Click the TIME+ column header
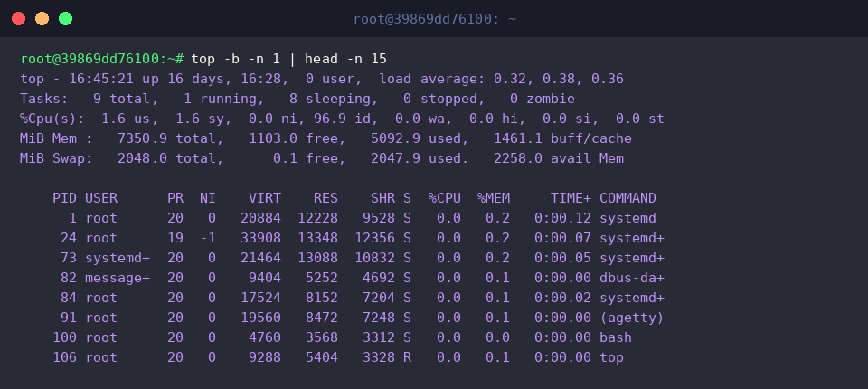The height and width of the screenshot is (389, 868). click(571, 198)
